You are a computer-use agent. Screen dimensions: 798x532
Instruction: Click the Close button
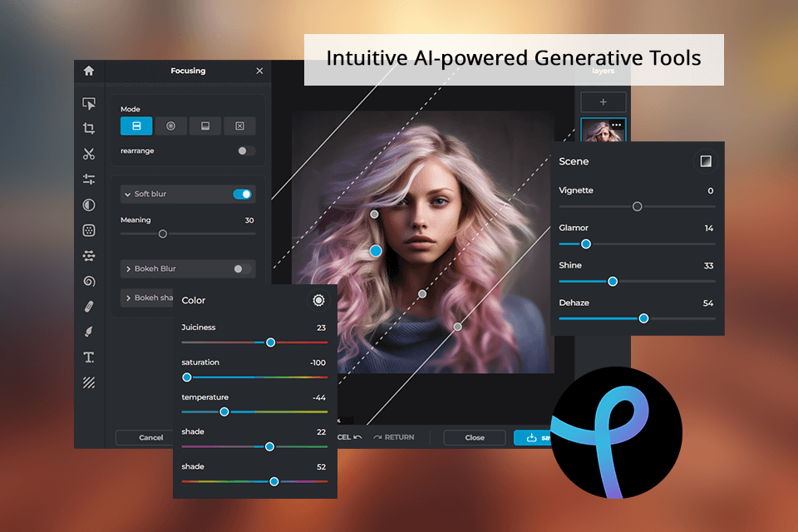pos(475,437)
